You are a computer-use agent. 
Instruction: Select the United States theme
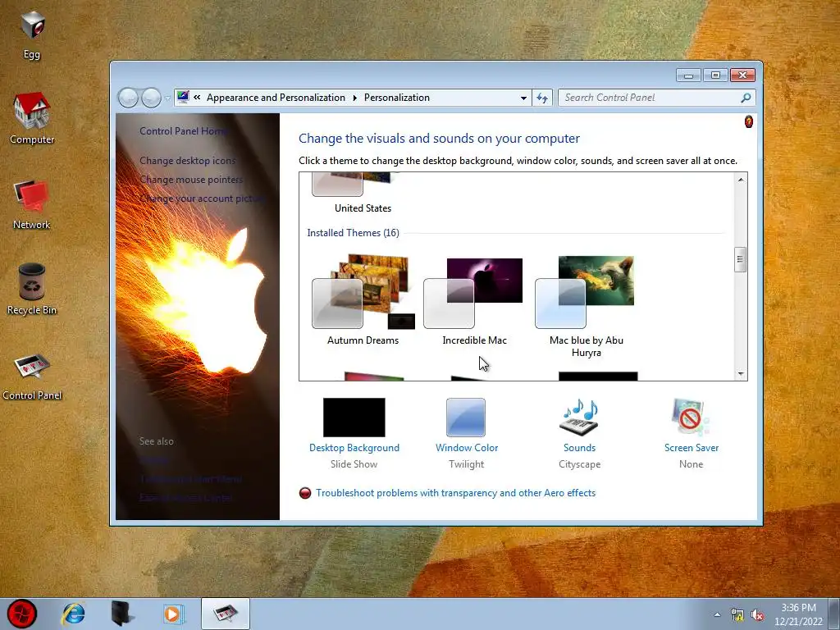pos(363,193)
